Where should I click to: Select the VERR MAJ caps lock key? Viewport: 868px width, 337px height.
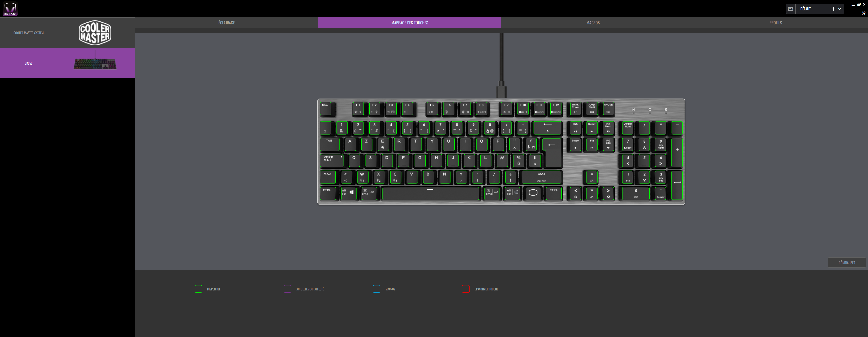click(x=331, y=161)
